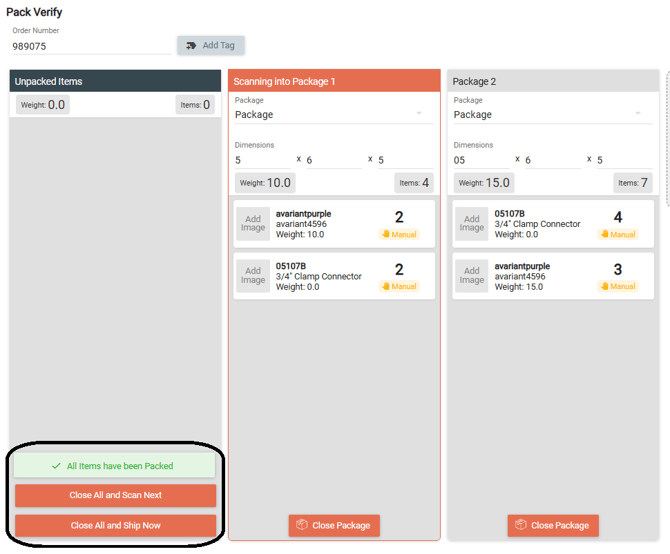This screenshot has height=554, width=670.
Task: Click box icon on Package 1 Close Package
Action: 302,525
